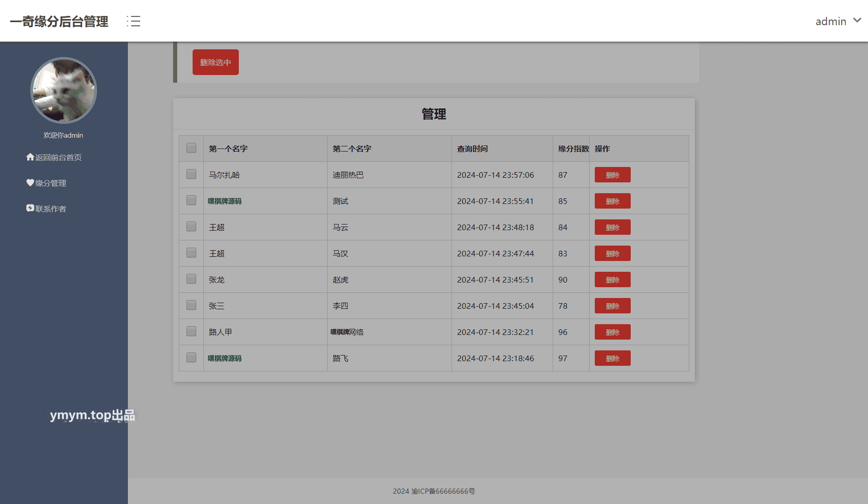Toggle the sidebar menu list icon
Image resolution: width=868 pixels, height=504 pixels.
134,21
